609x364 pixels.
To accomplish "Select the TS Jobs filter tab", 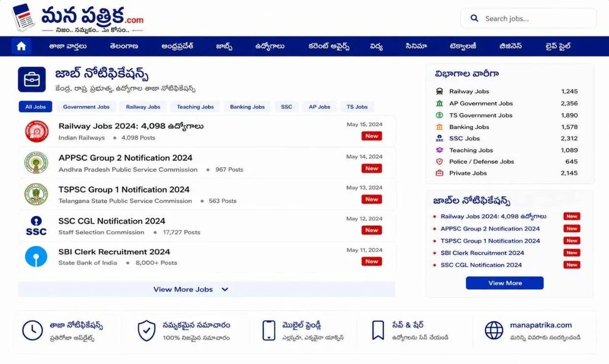I will pyautogui.click(x=357, y=107).
